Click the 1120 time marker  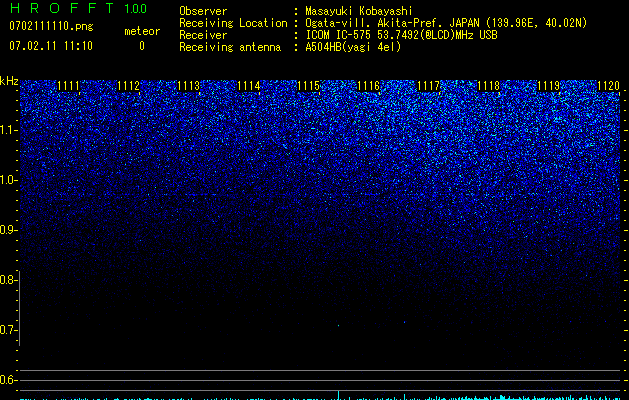click(x=608, y=85)
